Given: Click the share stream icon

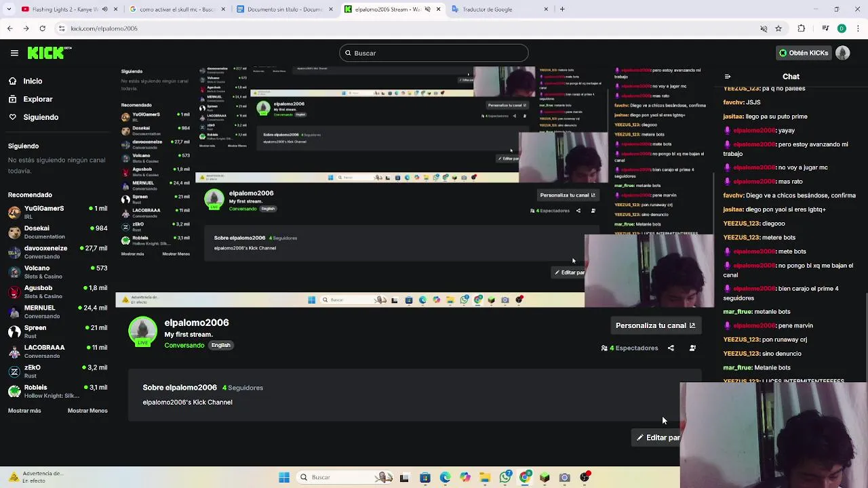Looking at the screenshot, I should [x=671, y=348].
